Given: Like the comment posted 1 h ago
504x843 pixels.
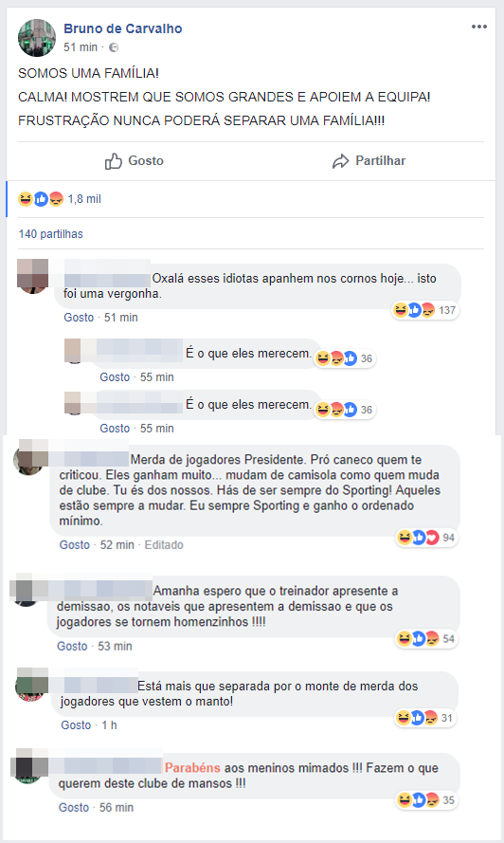Looking at the screenshot, I should coord(76,725).
